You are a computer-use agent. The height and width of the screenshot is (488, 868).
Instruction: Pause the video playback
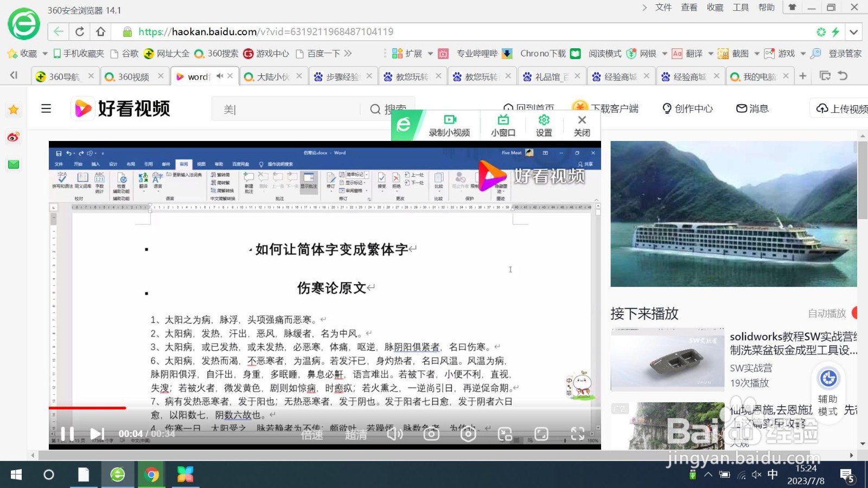(67, 434)
